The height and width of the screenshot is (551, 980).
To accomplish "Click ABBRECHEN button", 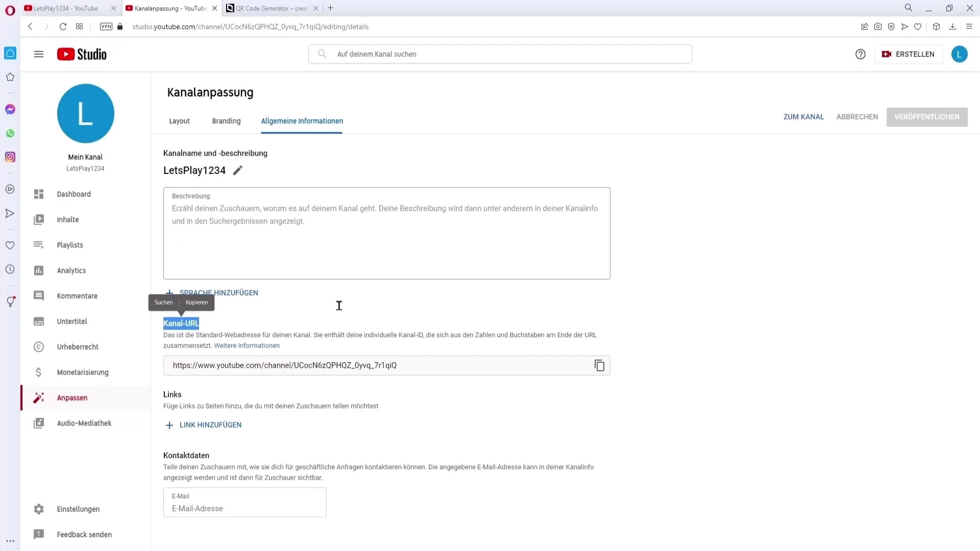I will (857, 117).
